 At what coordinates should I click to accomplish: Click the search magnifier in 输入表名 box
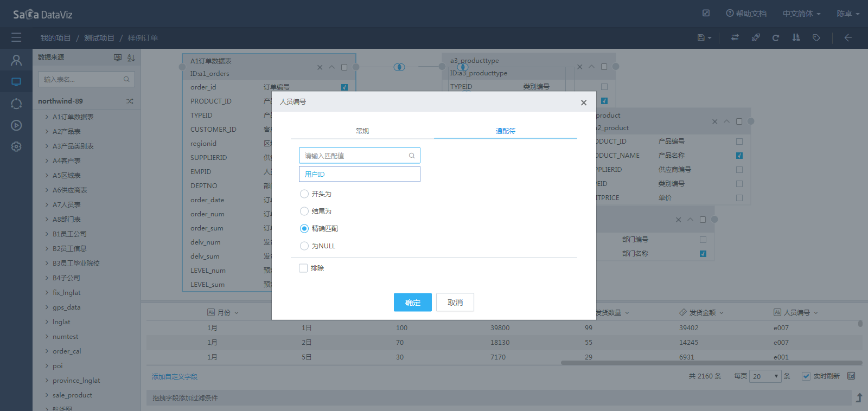point(126,79)
